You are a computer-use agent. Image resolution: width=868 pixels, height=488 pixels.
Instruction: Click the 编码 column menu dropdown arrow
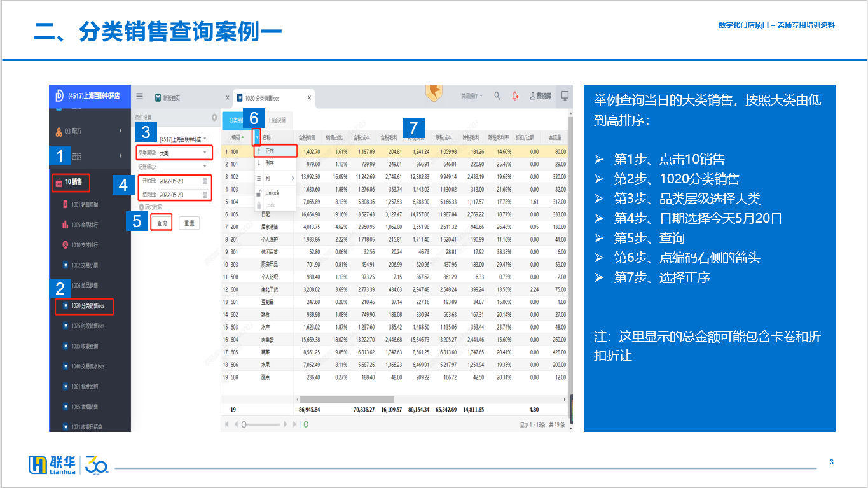click(x=257, y=137)
